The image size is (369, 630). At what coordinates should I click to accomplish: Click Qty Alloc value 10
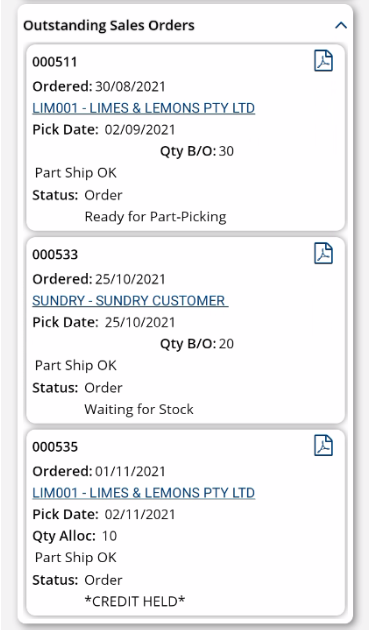109,536
